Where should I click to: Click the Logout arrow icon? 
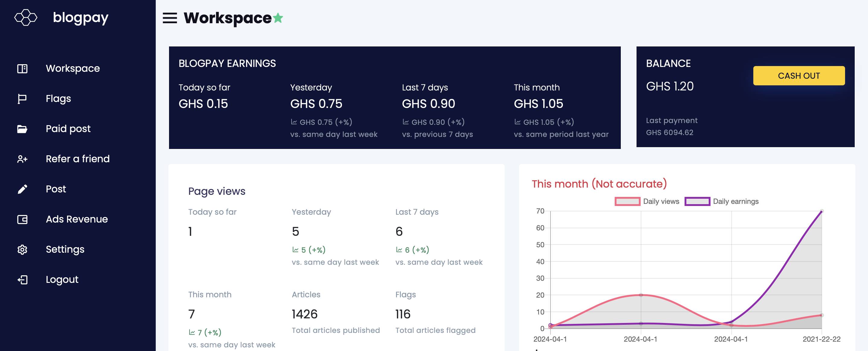22,280
